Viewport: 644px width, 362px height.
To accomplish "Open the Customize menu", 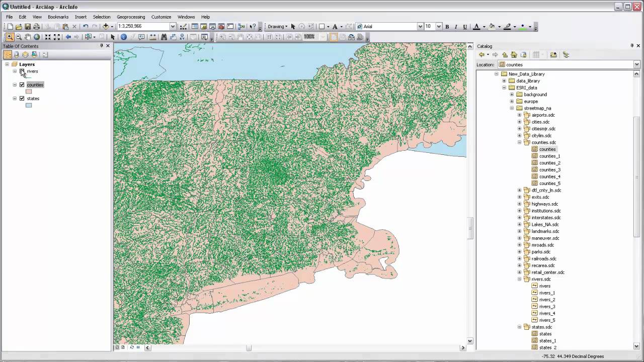I will (161, 17).
